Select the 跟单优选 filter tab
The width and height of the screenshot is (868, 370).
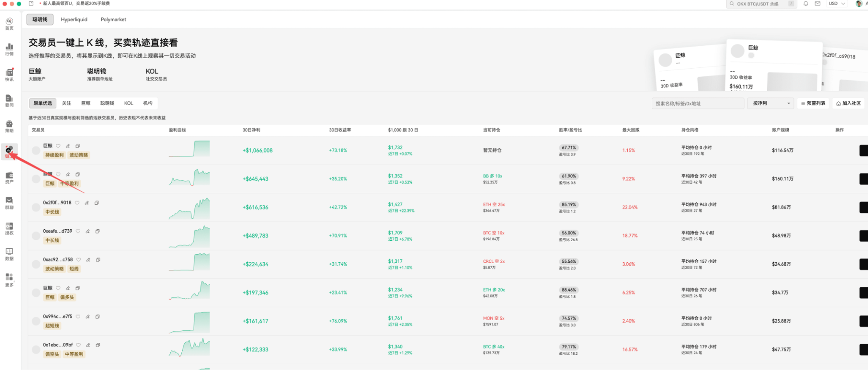43,103
